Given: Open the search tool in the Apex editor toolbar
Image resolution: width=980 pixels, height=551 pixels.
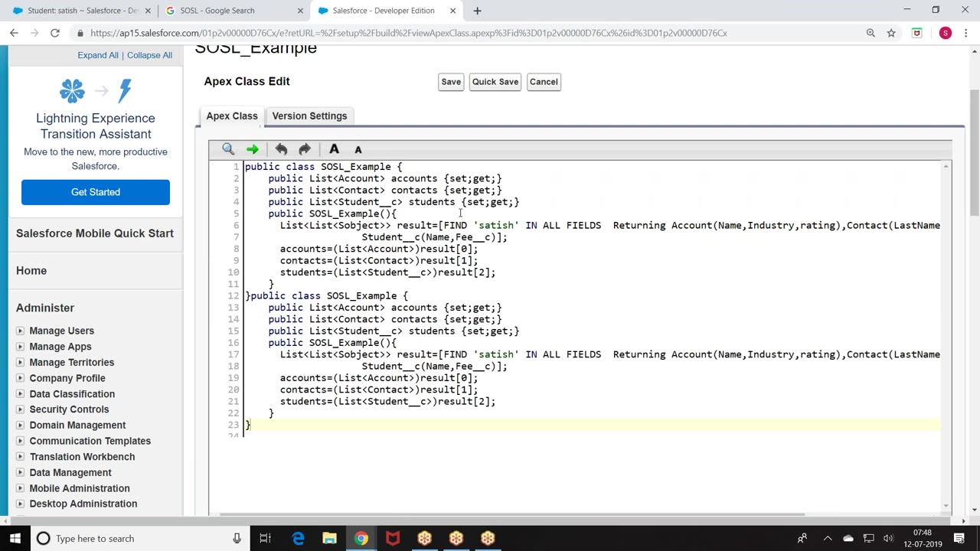Looking at the screenshot, I should [x=228, y=149].
